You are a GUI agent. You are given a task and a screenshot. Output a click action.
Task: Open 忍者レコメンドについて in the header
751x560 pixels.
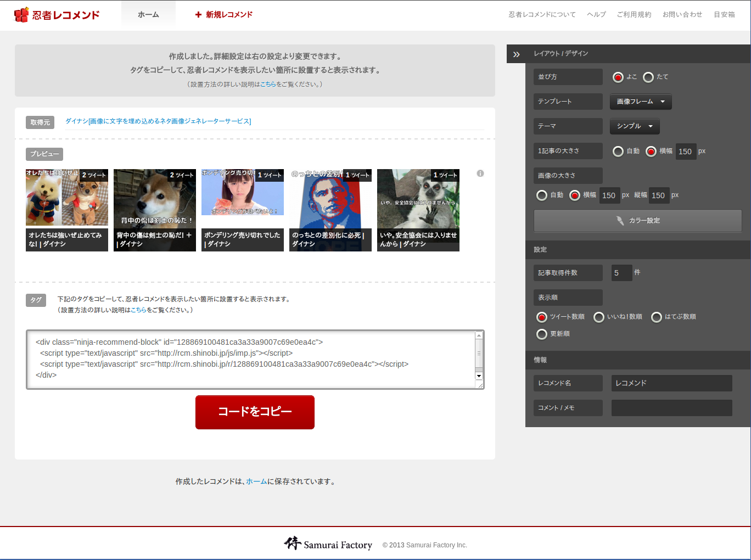coord(542,15)
